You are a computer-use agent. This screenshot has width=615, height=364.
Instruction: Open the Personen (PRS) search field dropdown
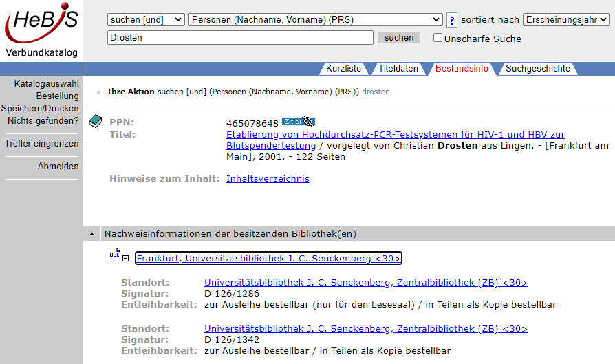tap(315, 20)
